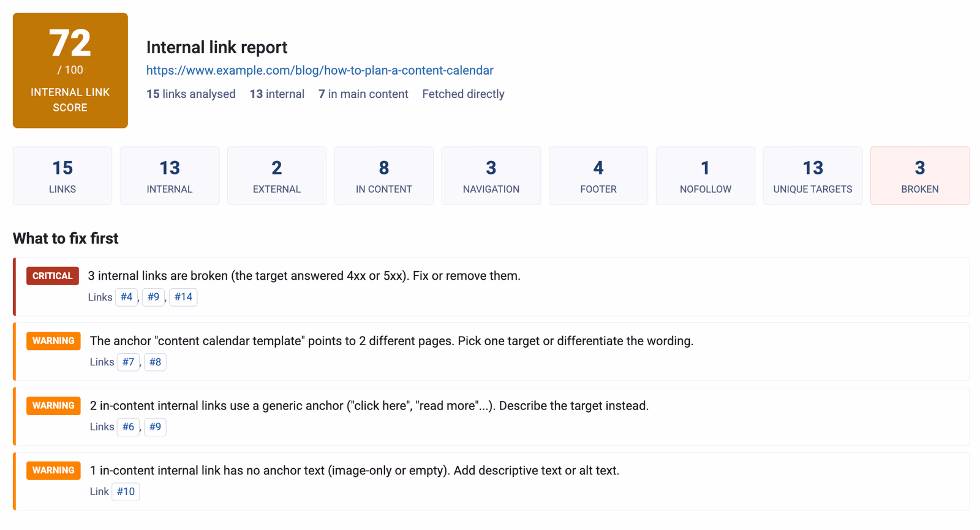
Task: Jump to duplicate-anchor link #7
Action: [129, 362]
